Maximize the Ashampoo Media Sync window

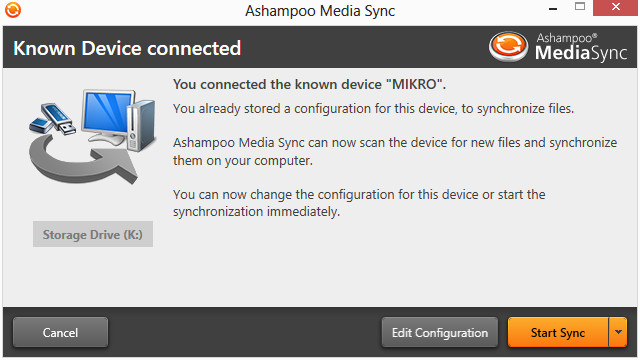point(580,7)
